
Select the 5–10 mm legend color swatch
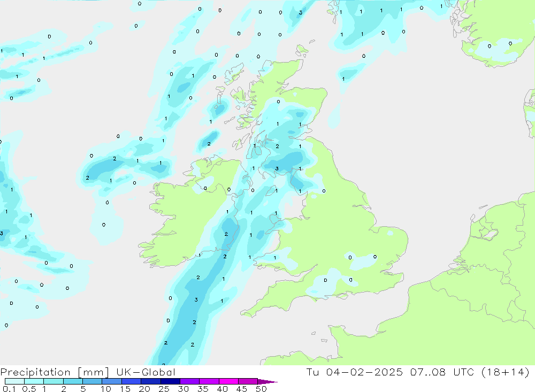tap(93, 381)
